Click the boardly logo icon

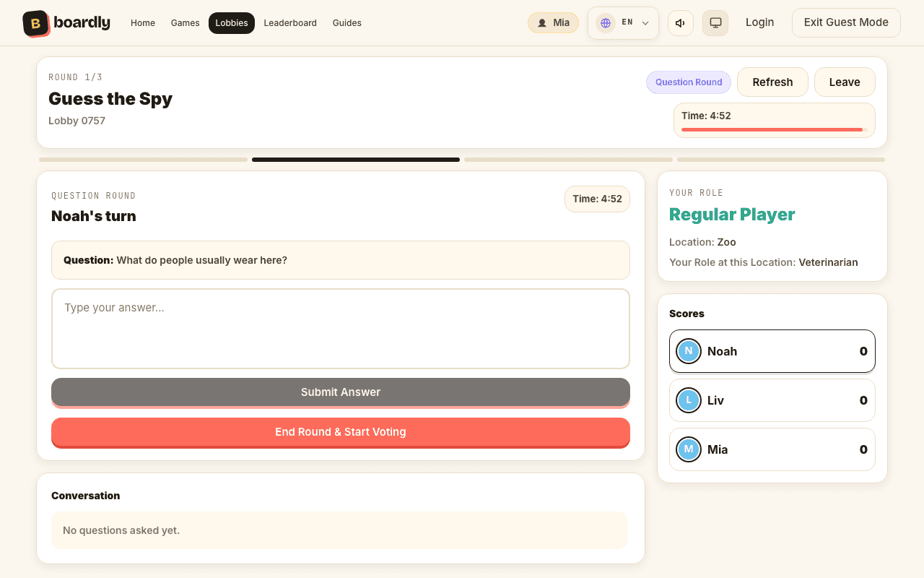36,23
